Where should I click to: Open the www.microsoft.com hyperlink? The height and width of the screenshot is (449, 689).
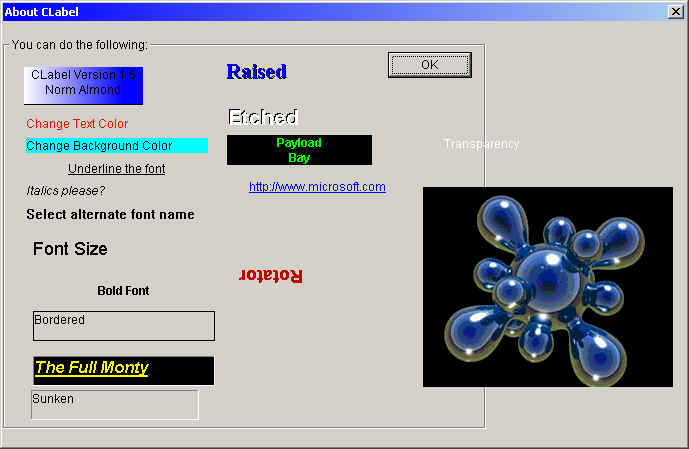(x=317, y=187)
